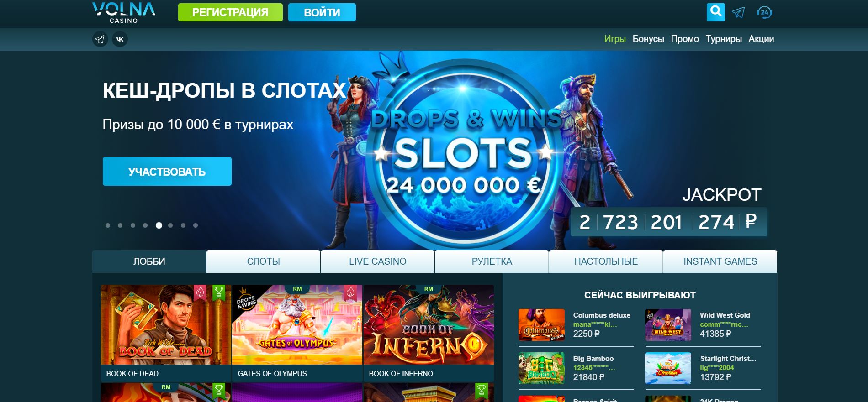
Task: Open the Турниры menu item
Action: tap(724, 39)
